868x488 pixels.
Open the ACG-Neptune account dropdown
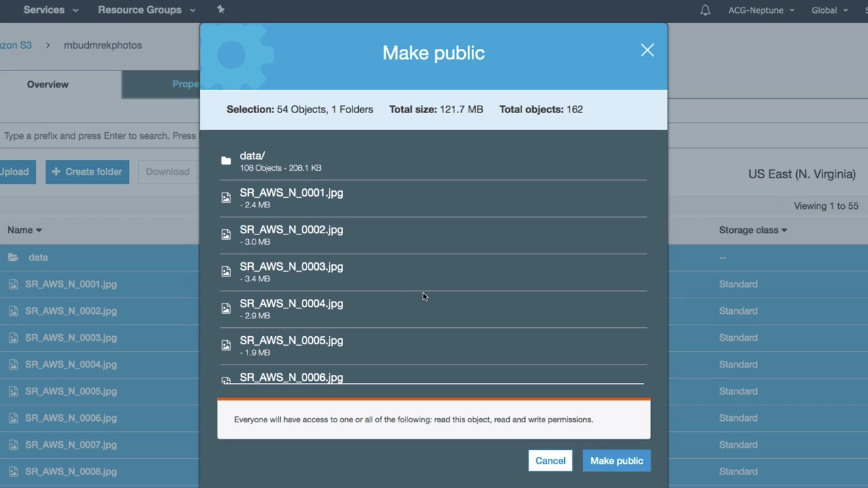tap(762, 10)
